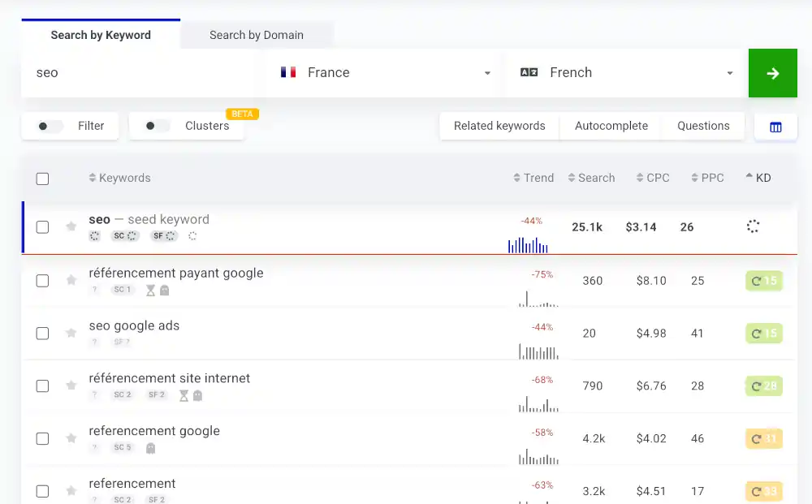
Task: Switch to Search by Domain tab
Action: coord(257,35)
